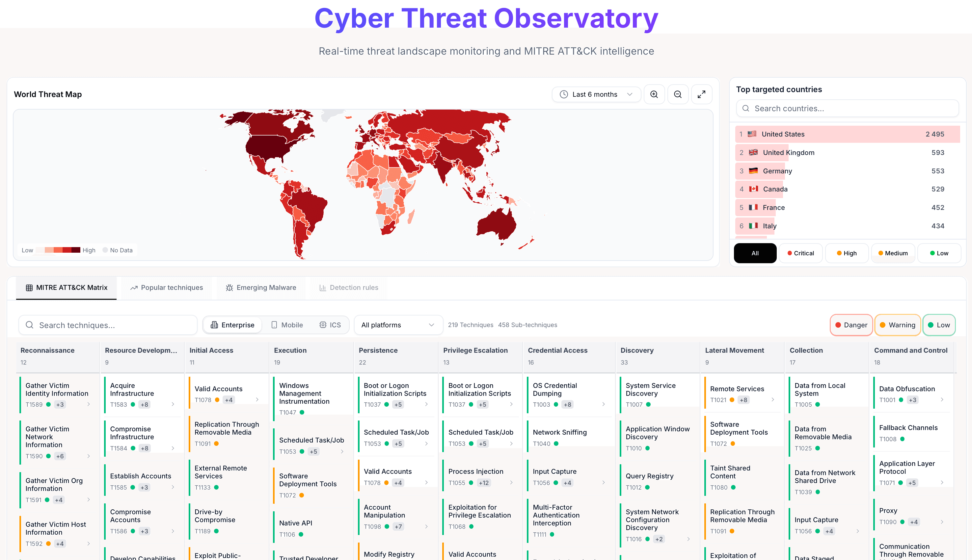Click the Germany flag icon
Viewport: 972px width, 560px height.
(753, 171)
